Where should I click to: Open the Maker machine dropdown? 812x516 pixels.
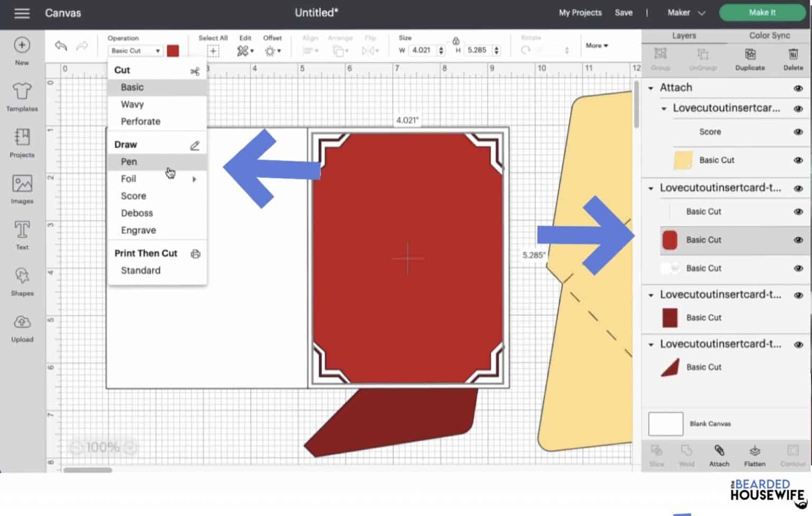pyautogui.click(x=686, y=13)
